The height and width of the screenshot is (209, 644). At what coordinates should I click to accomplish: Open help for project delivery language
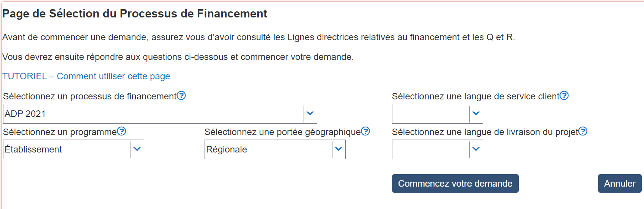tap(583, 131)
